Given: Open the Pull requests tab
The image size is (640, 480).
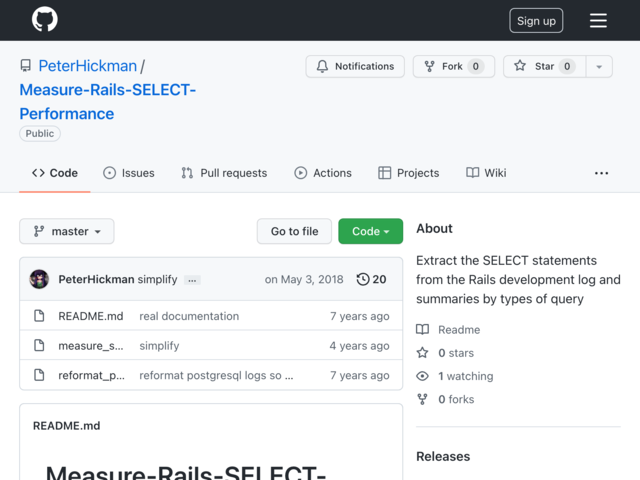Looking at the screenshot, I should (x=224, y=173).
